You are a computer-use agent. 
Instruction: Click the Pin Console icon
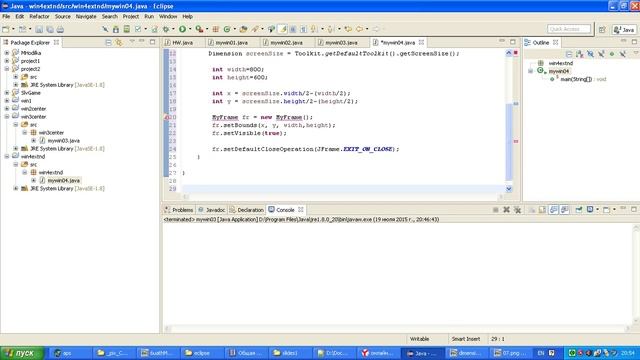579,210
